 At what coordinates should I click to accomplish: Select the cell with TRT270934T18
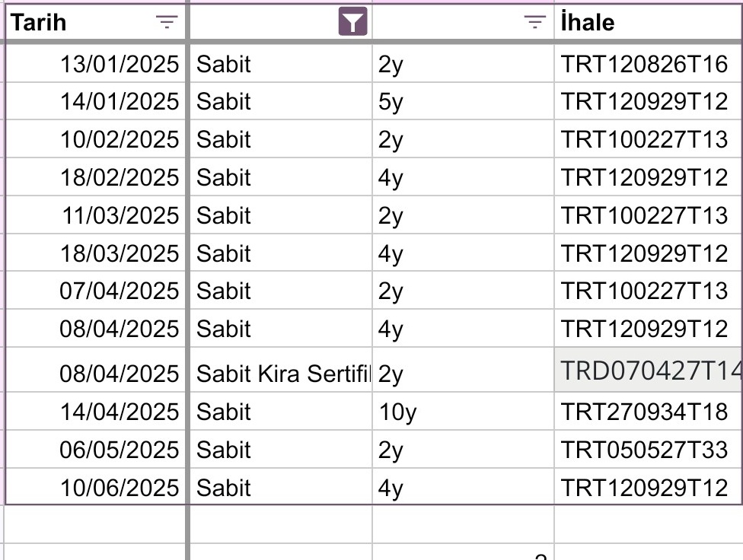pos(649,411)
